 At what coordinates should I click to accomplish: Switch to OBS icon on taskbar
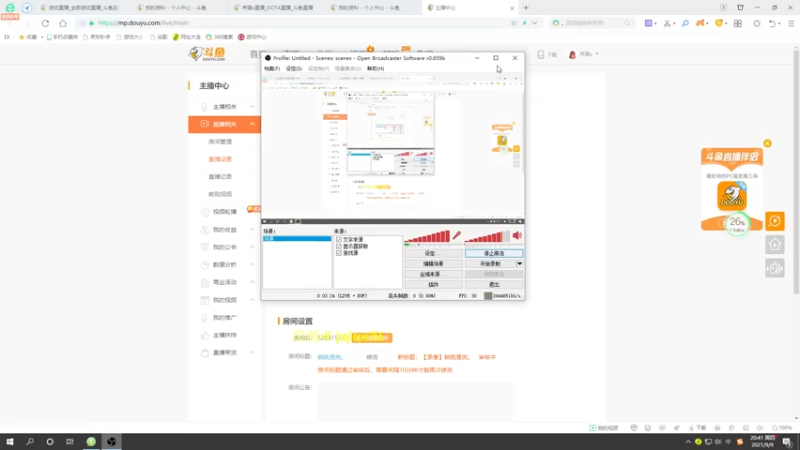pos(111,441)
